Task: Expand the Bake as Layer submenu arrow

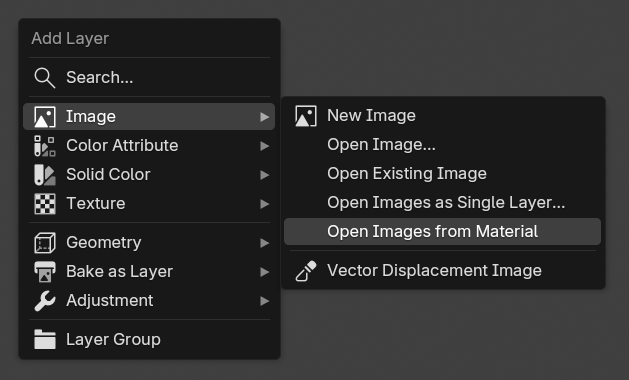Action: (264, 272)
